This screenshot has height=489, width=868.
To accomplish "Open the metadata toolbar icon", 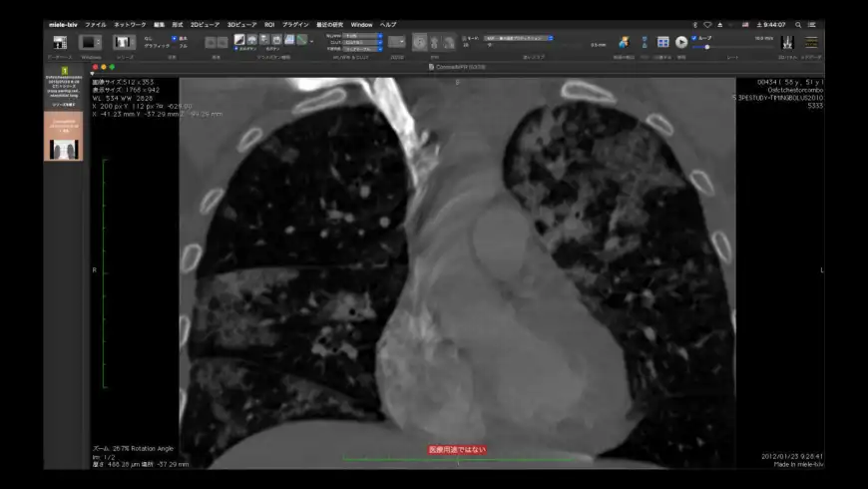I will [x=812, y=42].
